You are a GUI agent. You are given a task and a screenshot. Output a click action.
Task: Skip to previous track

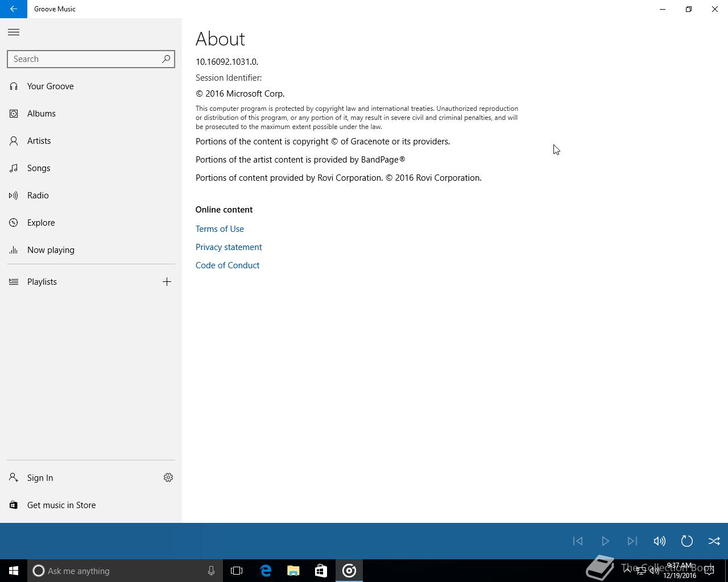578,541
